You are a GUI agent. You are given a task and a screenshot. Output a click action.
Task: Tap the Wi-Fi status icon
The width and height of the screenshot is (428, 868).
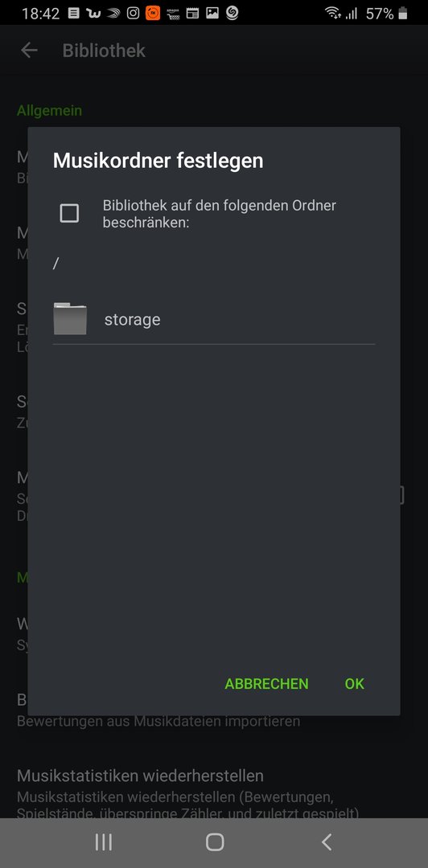[332, 13]
